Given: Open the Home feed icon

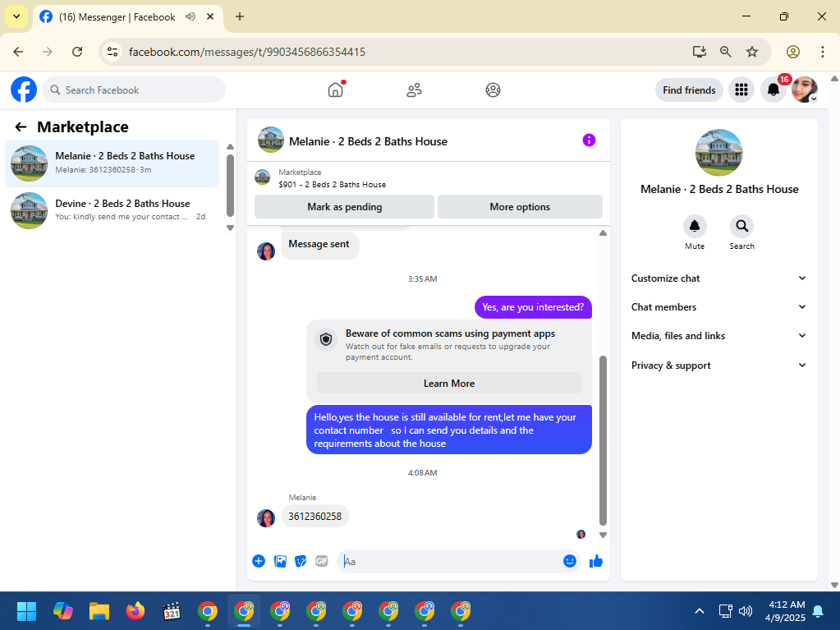Looking at the screenshot, I should tap(335, 90).
